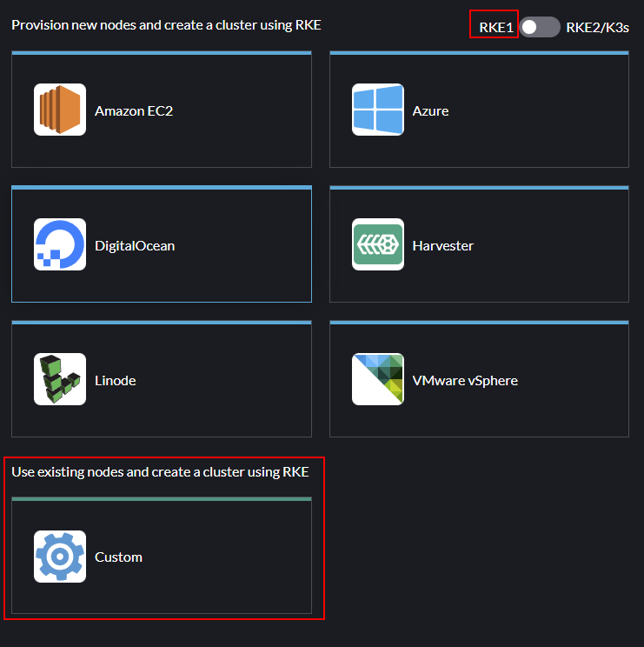Click the Linode green cubes icon
The height and width of the screenshot is (647, 644).
pyautogui.click(x=60, y=379)
